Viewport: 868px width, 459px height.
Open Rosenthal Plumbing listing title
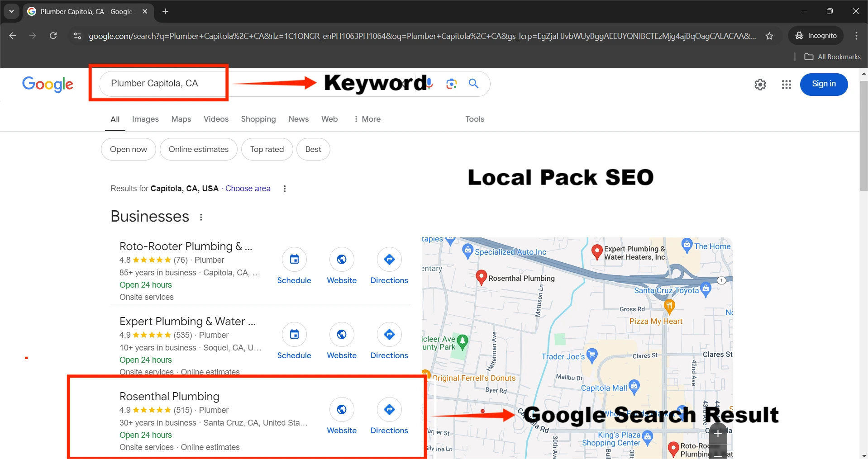click(169, 397)
